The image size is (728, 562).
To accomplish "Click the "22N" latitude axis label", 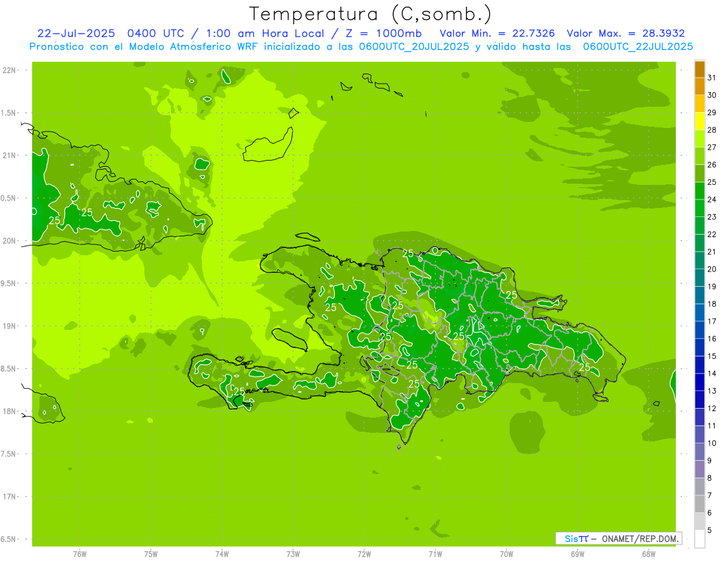I will pyautogui.click(x=8, y=70).
